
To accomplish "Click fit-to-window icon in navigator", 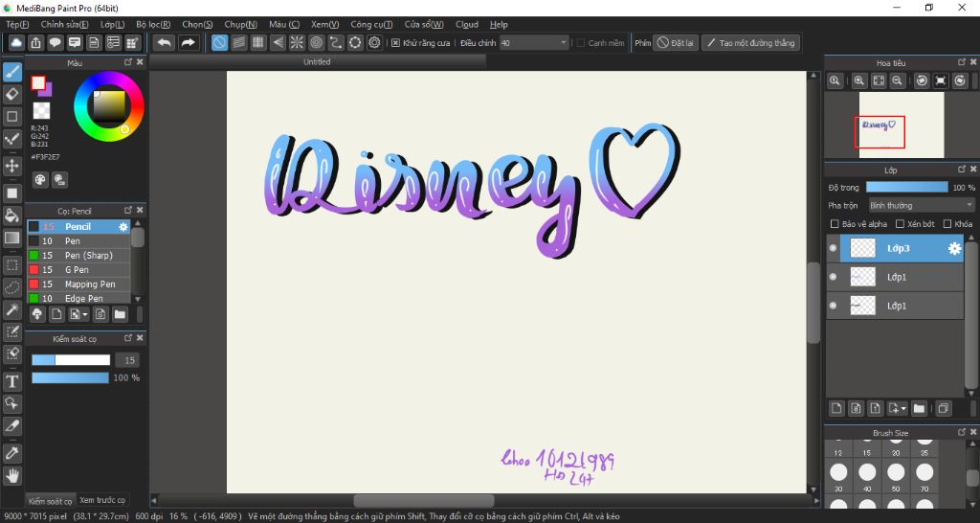I will click(879, 80).
